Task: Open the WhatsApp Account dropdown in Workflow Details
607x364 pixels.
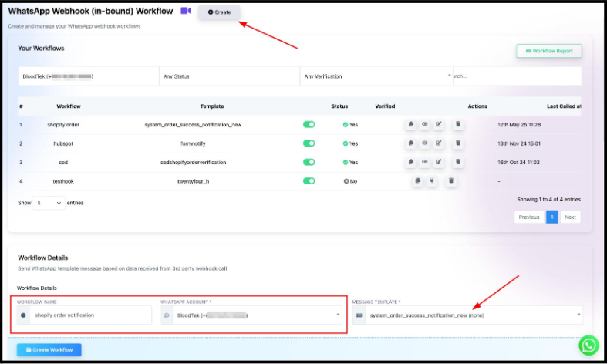Action: coord(251,315)
